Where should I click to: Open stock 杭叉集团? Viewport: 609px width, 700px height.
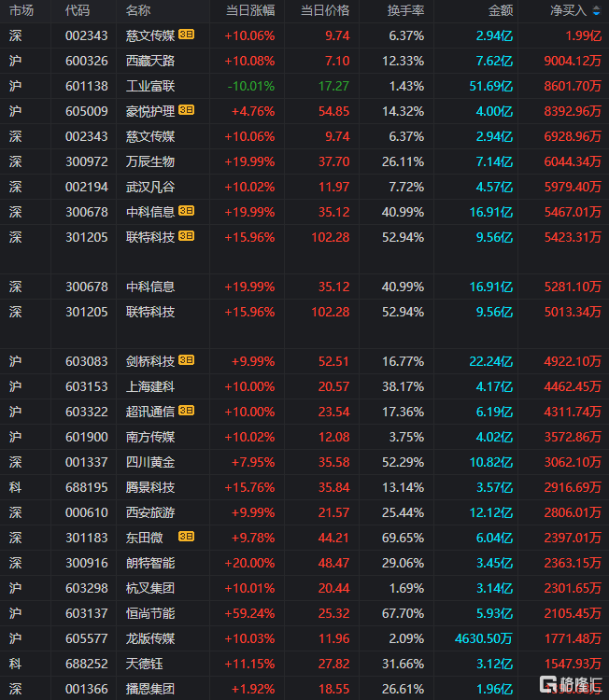150,588
